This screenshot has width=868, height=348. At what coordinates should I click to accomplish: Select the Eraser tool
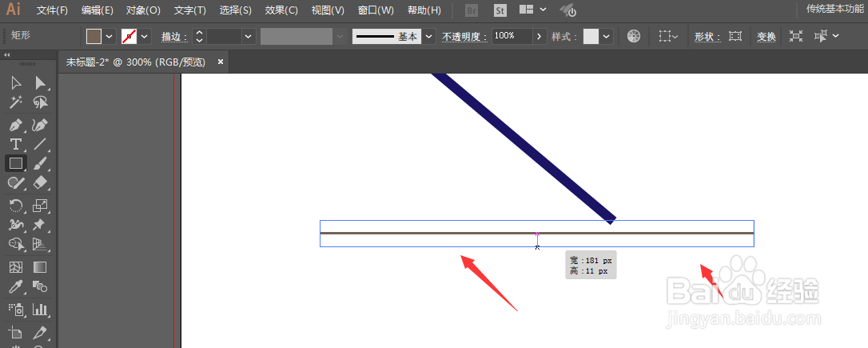(40, 183)
